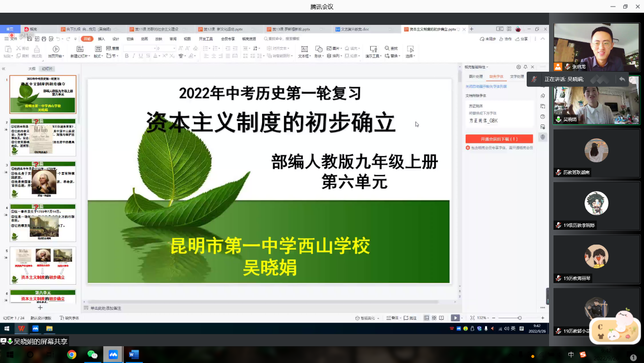Screen dimensions: 644x363
Task: Open the 演示工具 dropdown
Action: click(x=373, y=56)
